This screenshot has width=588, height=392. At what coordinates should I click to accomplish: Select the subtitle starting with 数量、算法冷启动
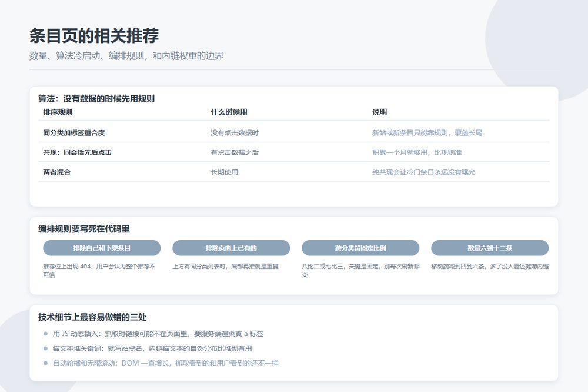[126, 56]
